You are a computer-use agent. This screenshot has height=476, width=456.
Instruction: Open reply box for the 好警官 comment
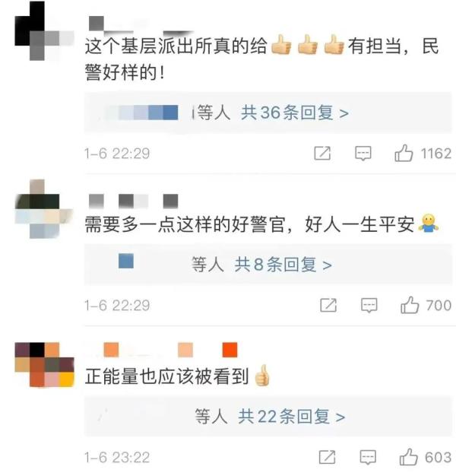point(369,305)
